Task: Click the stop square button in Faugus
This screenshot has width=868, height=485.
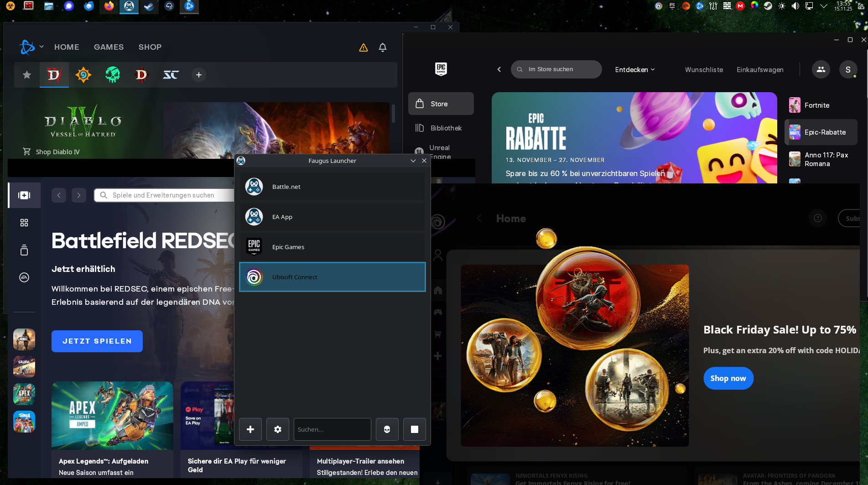Action: pos(415,429)
